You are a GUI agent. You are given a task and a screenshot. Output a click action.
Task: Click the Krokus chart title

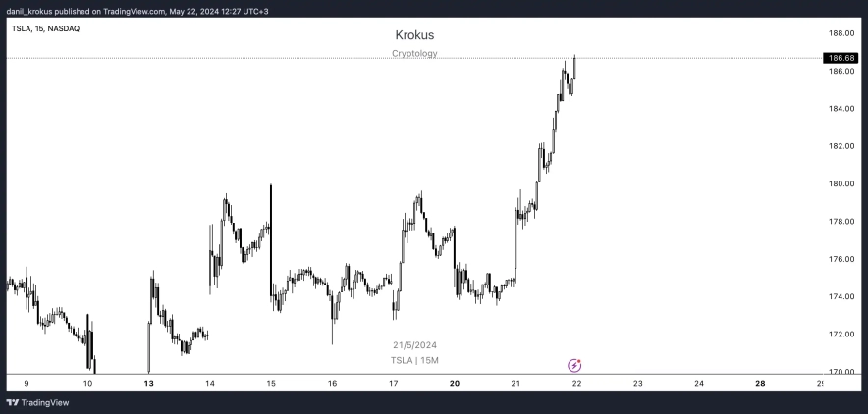(x=414, y=35)
